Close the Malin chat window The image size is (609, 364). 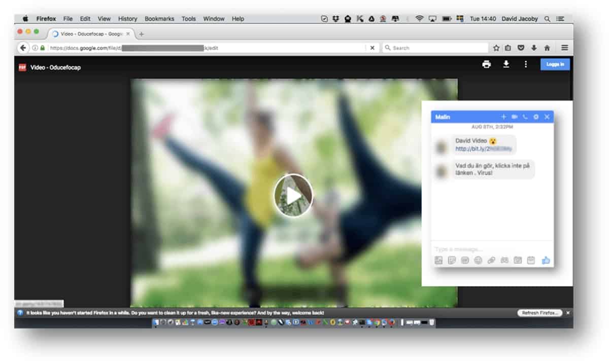tap(547, 117)
